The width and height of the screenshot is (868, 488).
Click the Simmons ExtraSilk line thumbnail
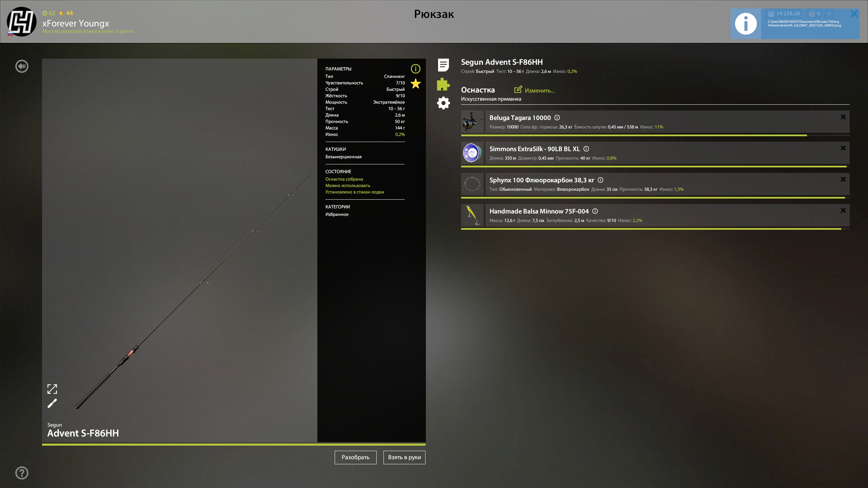point(472,153)
